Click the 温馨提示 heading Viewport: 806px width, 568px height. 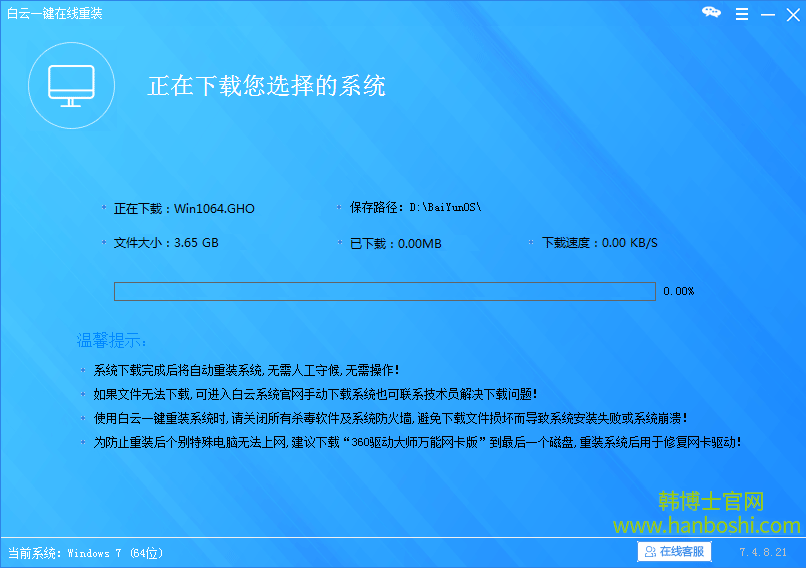point(112,341)
